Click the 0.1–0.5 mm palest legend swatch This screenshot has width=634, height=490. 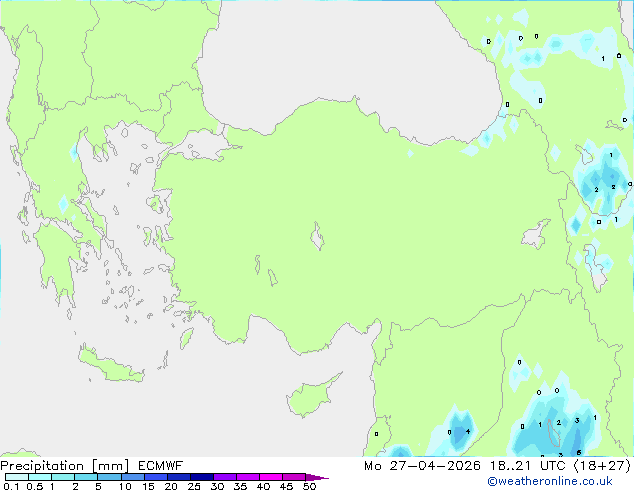click(17, 477)
